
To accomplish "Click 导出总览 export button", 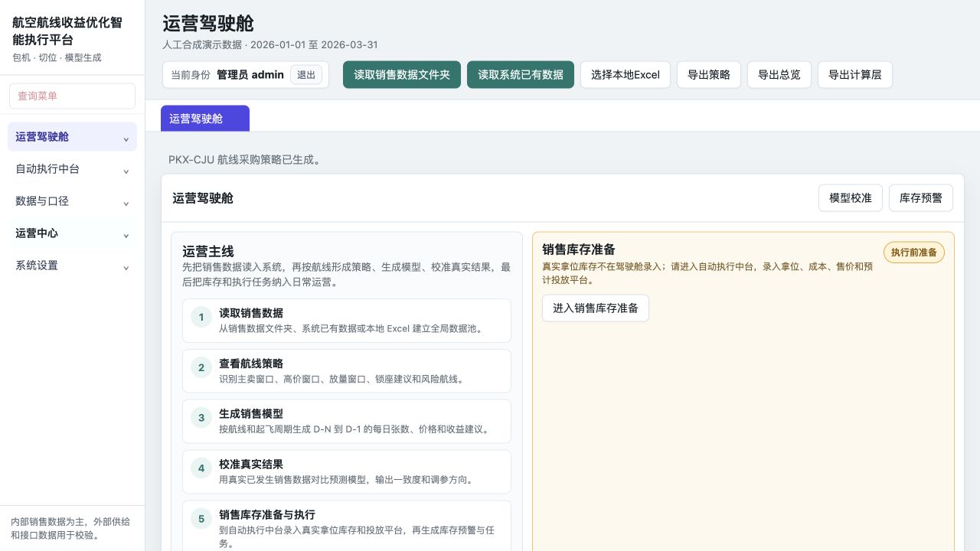I will pyautogui.click(x=779, y=75).
